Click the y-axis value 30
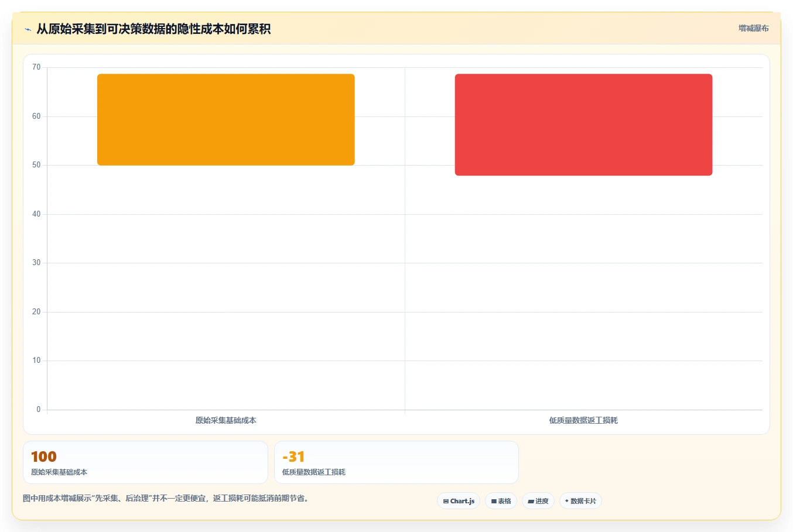This screenshot has height=532, width=793. [x=36, y=263]
